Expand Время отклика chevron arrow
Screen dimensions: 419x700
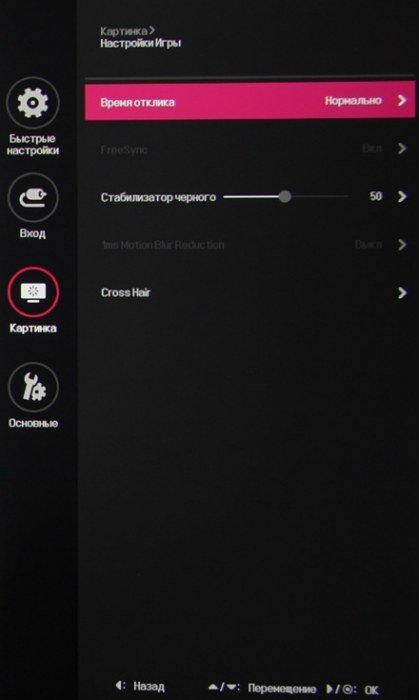click(x=402, y=100)
